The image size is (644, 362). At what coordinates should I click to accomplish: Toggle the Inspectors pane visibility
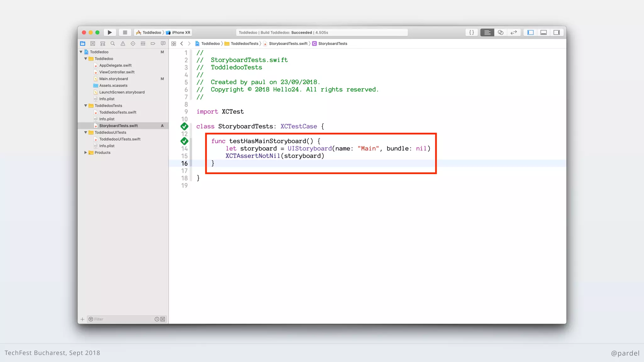tap(557, 32)
